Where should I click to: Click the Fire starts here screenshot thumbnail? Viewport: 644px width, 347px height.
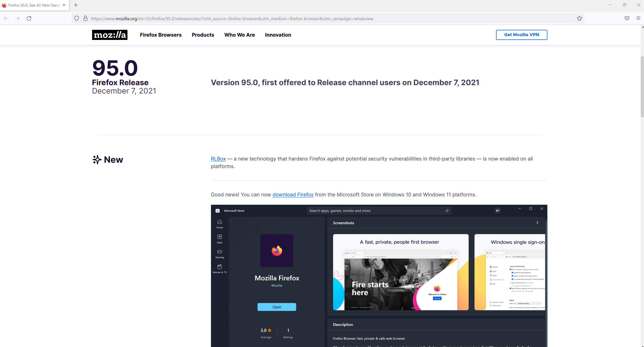[401, 272]
